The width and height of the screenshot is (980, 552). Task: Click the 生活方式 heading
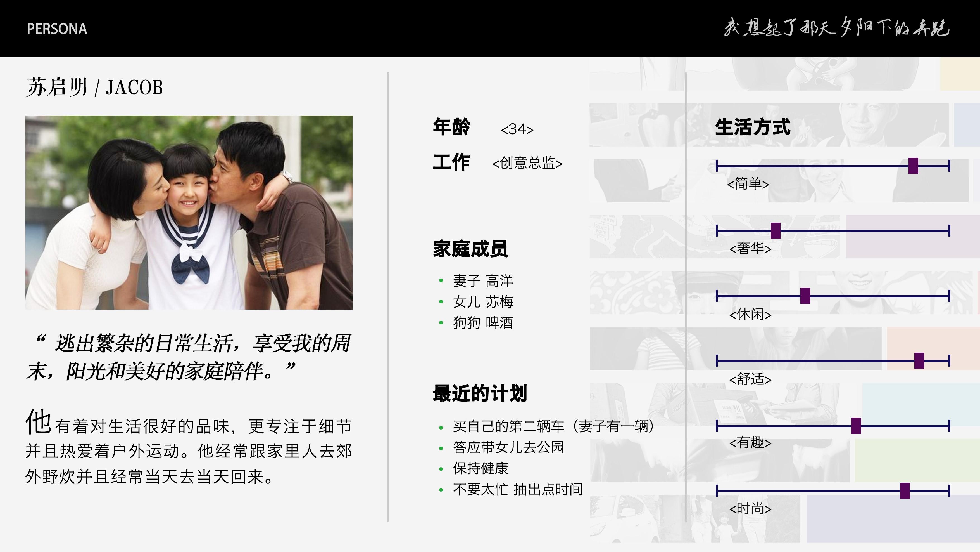[x=753, y=127]
